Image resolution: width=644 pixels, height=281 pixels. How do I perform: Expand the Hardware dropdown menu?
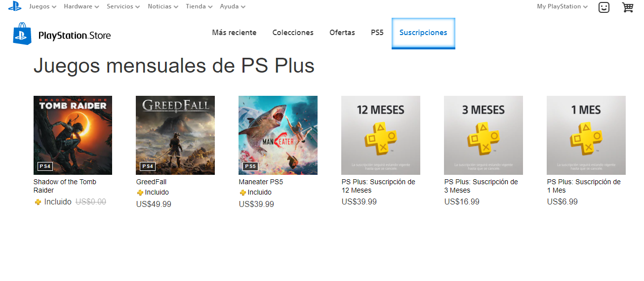coord(81,6)
